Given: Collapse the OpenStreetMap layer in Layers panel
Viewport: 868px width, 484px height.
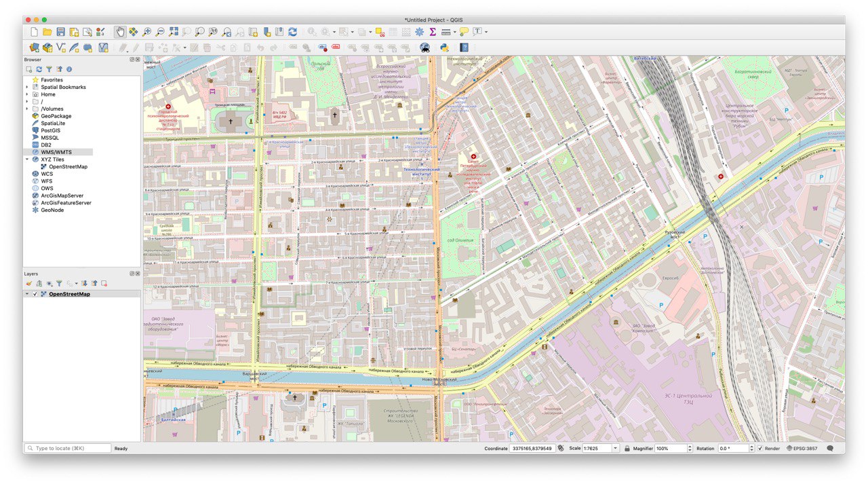Looking at the screenshot, I should click(27, 294).
